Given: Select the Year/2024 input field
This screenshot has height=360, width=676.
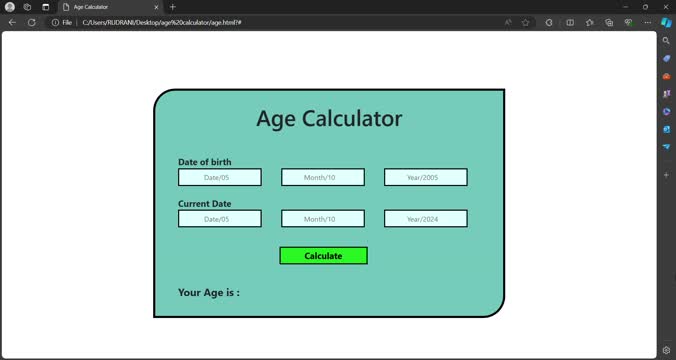Looking at the screenshot, I should [426, 219].
